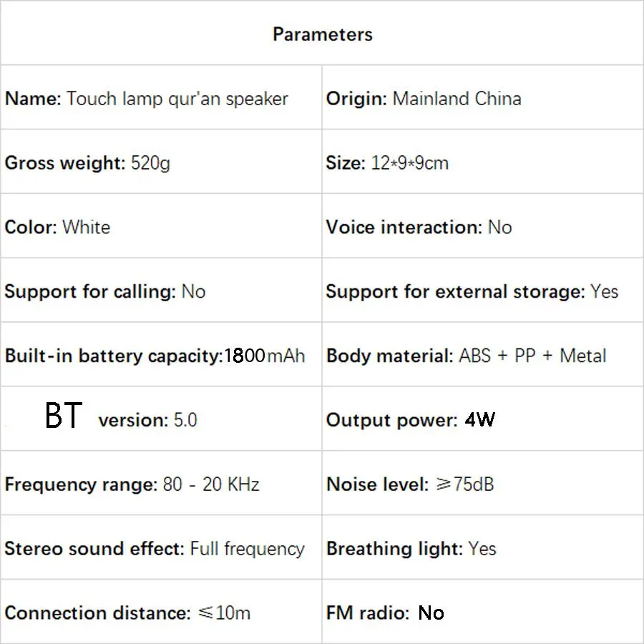
Task: Click the Breathing light: Yes cell
Action: coord(411,549)
